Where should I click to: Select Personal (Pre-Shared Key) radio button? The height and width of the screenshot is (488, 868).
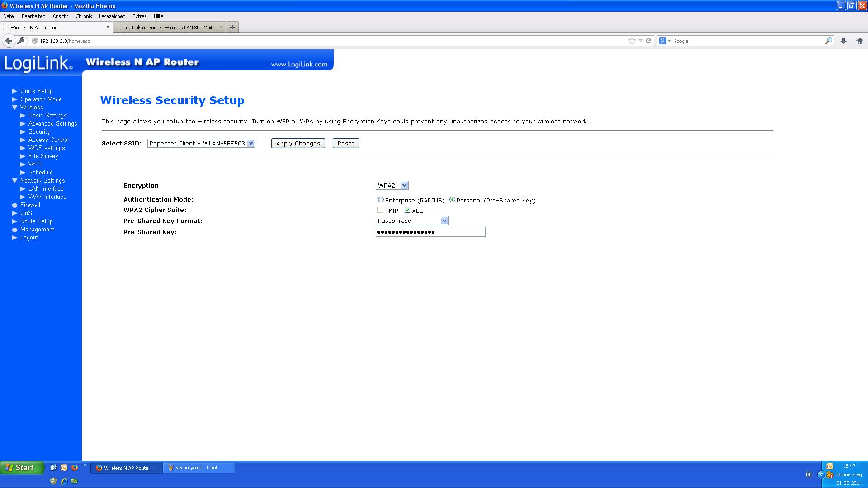[452, 200]
